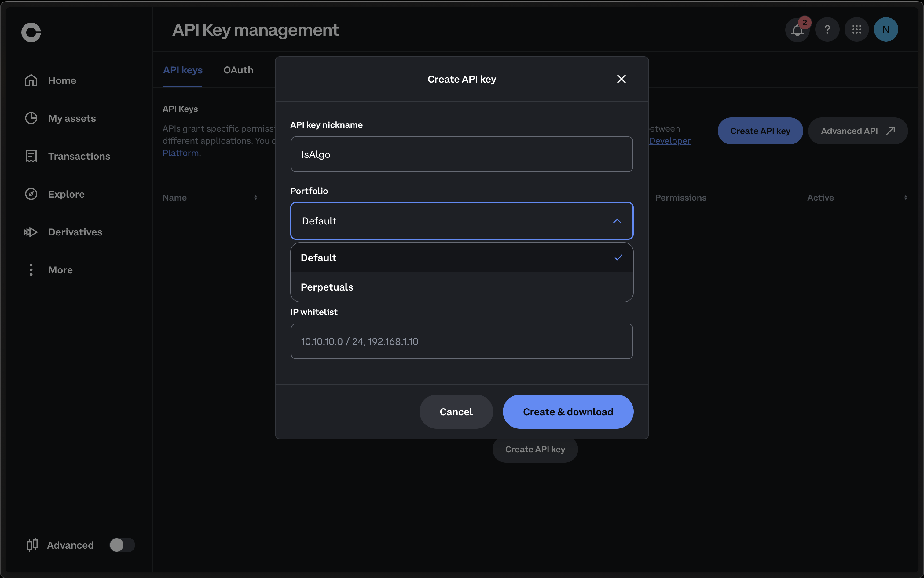Close the Create API key dialog
924x578 pixels.
(621, 79)
